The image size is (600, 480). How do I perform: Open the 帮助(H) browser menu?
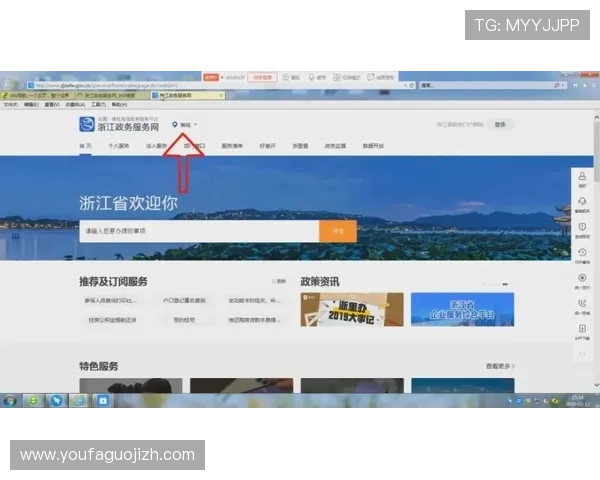[119, 104]
